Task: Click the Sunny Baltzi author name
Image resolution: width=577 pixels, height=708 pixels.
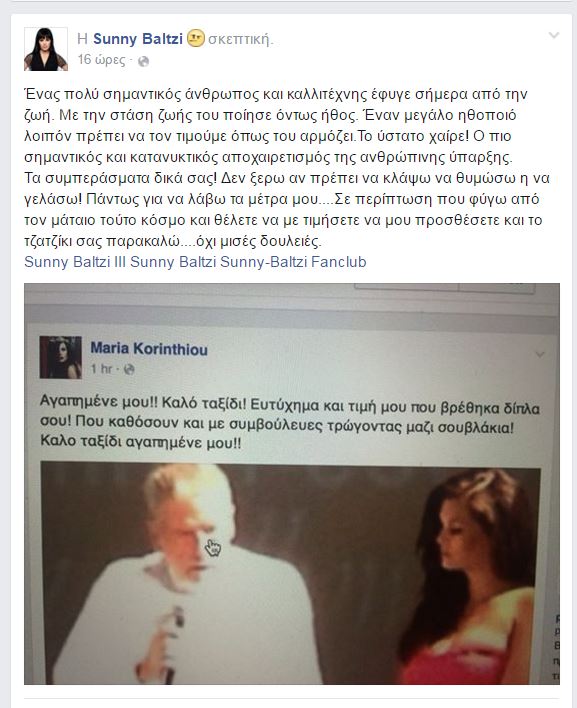Action: coord(138,39)
